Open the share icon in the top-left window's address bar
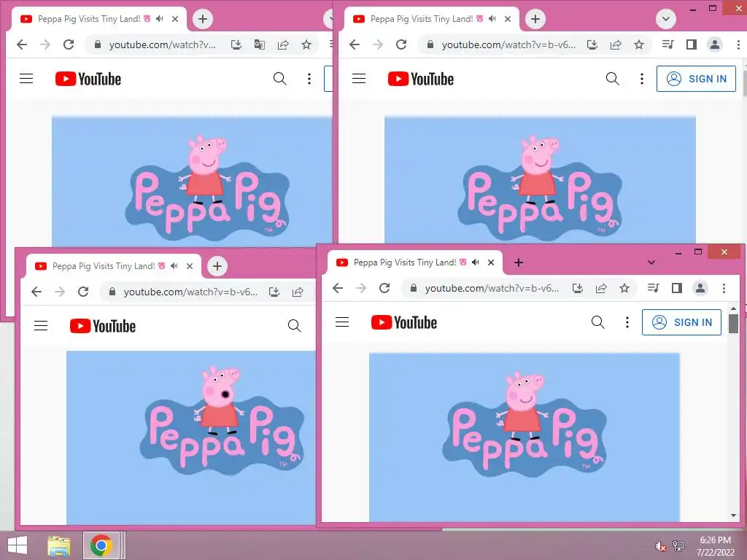 [x=283, y=44]
